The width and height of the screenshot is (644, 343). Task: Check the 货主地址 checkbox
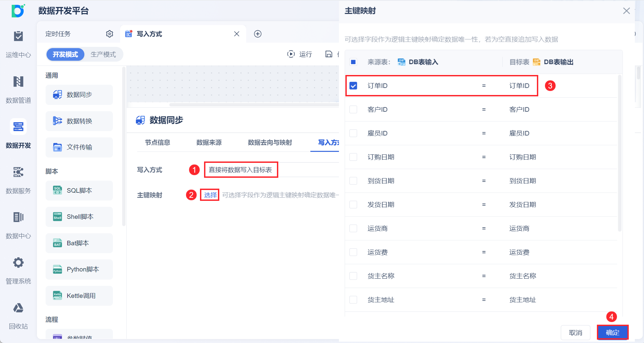click(353, 300)
